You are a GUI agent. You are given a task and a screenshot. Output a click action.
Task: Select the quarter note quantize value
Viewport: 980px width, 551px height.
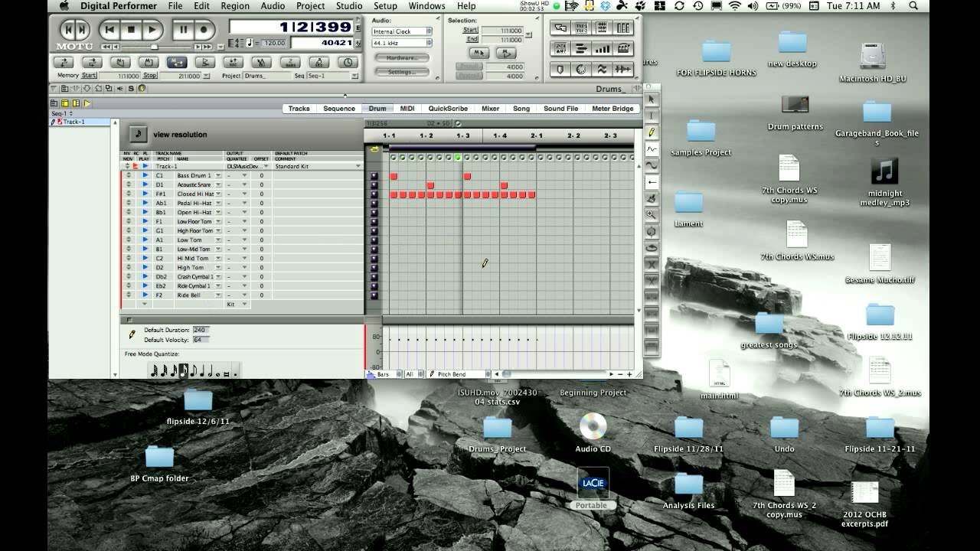coord(202,371)
